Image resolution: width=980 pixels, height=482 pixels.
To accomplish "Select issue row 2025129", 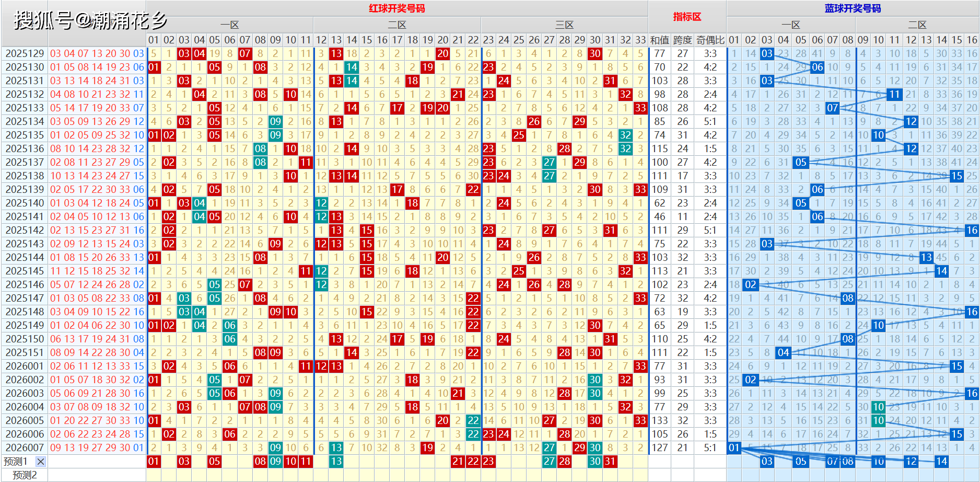I will pyautogui.click(x=25, y=53).
